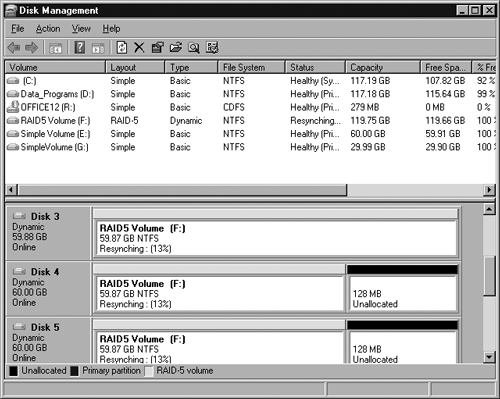Toggle the action pane toolbar icon
The width and height of the screenshot is (500, 399).
(x=98, y=48)
